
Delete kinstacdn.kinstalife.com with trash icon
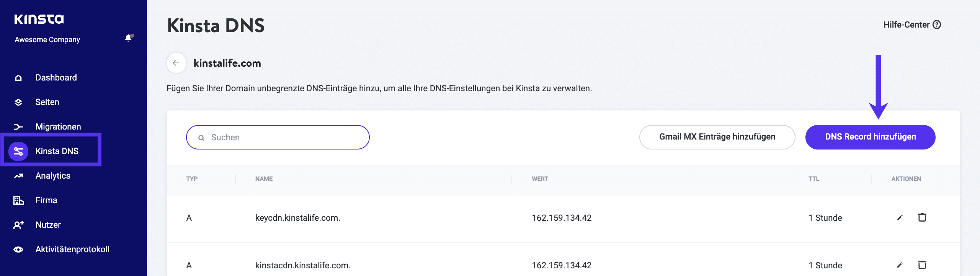pos(922,265)
